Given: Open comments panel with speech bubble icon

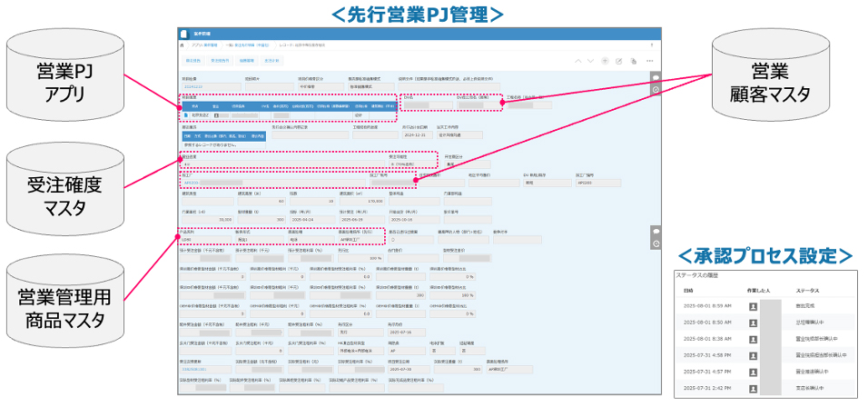Looking at the screenshot, I should (656, 77).
